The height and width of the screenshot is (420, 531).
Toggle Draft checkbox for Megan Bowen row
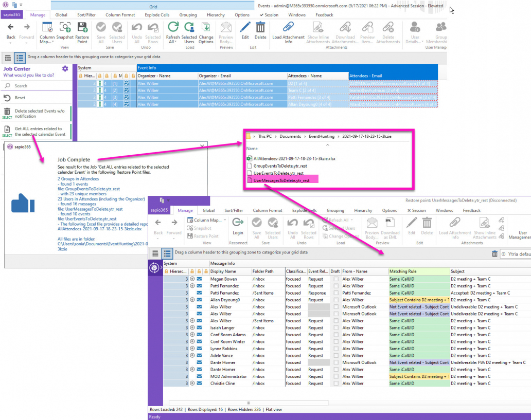(336, 279)
